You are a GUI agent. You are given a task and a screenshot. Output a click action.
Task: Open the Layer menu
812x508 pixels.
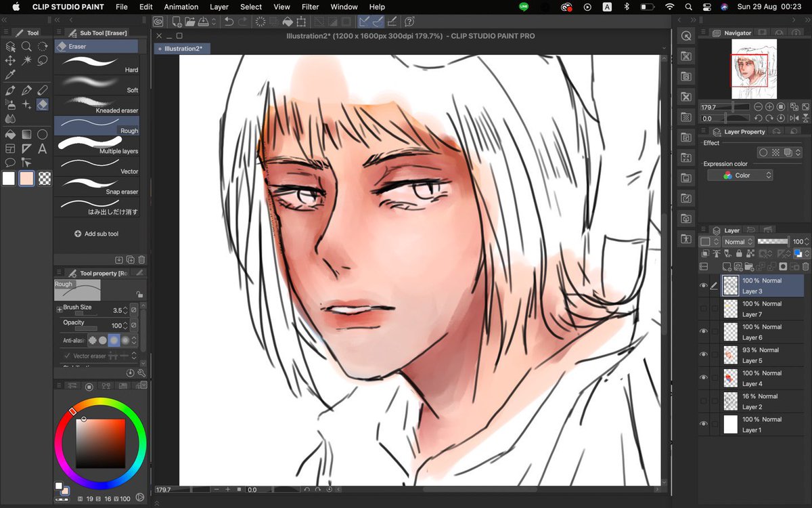(x=219, y=7)
